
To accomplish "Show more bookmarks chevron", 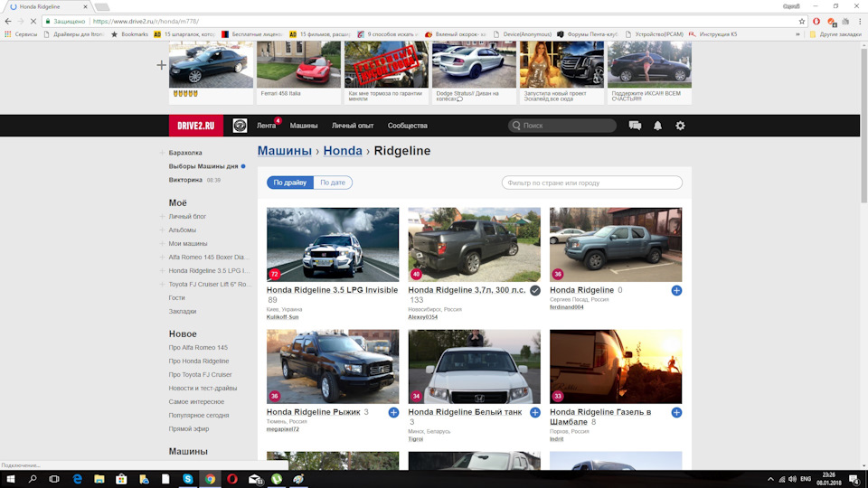I will tap(797, 34).
